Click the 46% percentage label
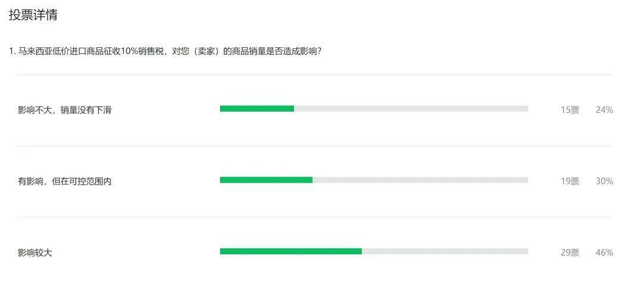Screen dimensions: 644x283 (604, 253)
